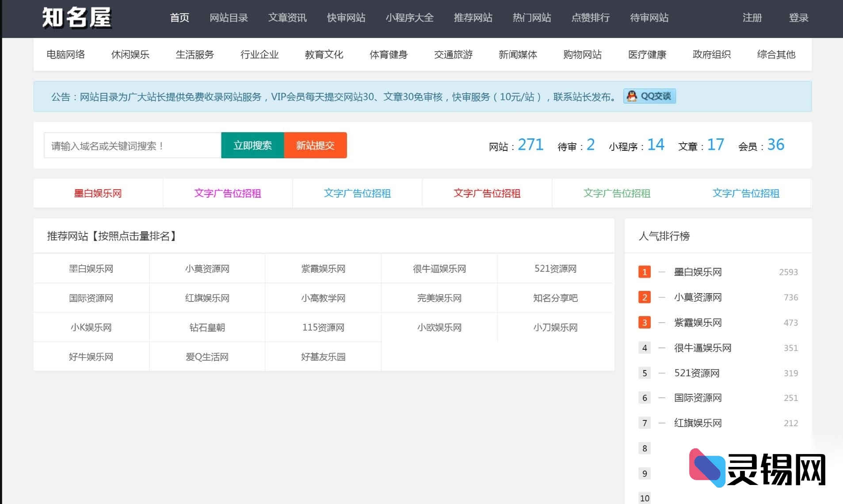This screenshot has height=504, width=843.
Task: Switch to the 体育健身 category tab
Action: coord(388,54)
